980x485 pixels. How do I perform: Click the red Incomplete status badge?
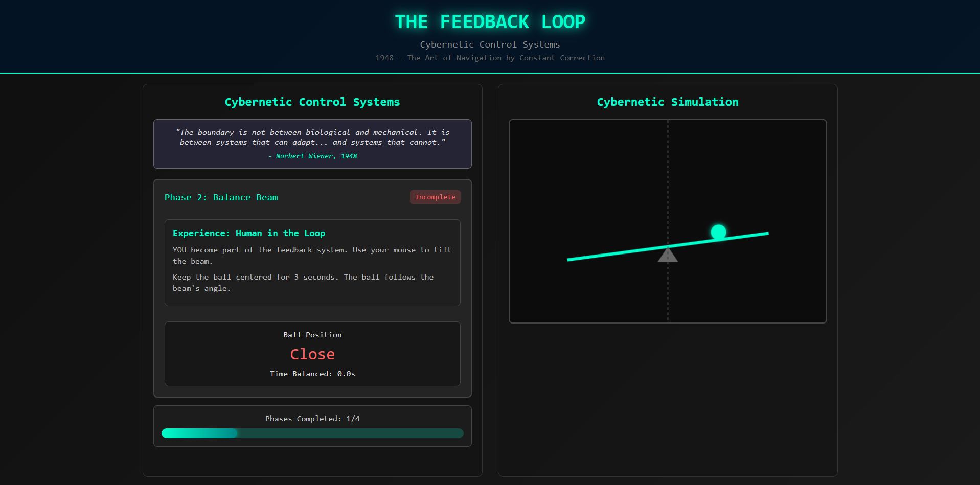pyautogui.click(x=435, y=197)
